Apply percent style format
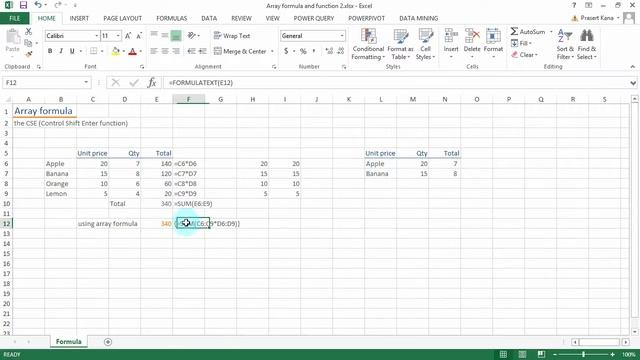The width and height of the screenshot is (640, 360). [x=303, y=51]
